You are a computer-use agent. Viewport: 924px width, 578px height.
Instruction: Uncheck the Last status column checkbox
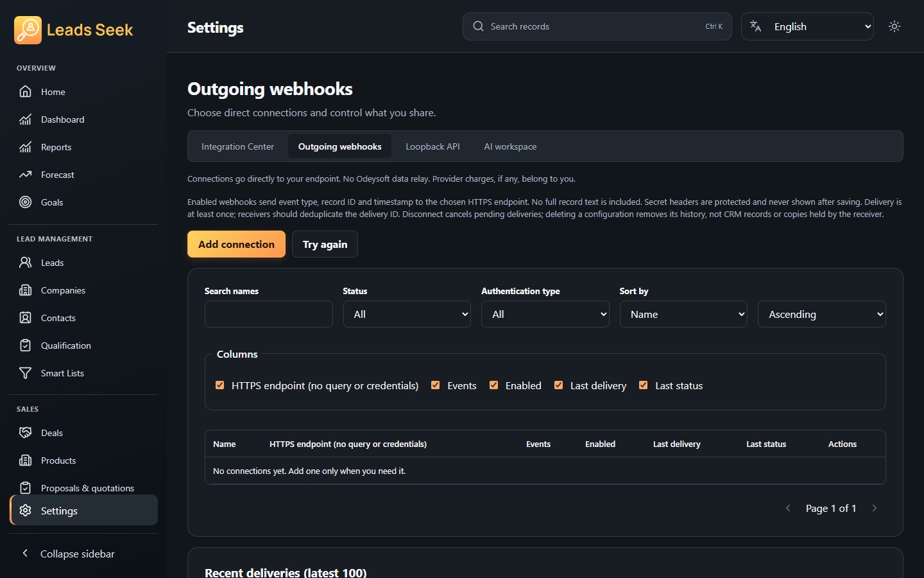point(644,385)
